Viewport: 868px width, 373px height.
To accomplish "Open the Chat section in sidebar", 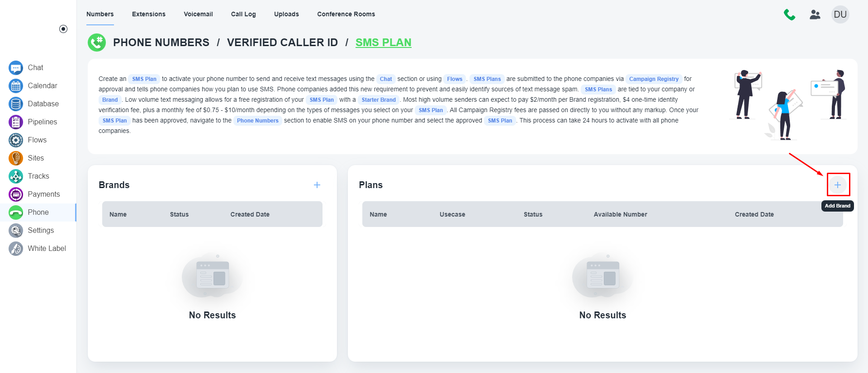I will (x=35, y=67).
